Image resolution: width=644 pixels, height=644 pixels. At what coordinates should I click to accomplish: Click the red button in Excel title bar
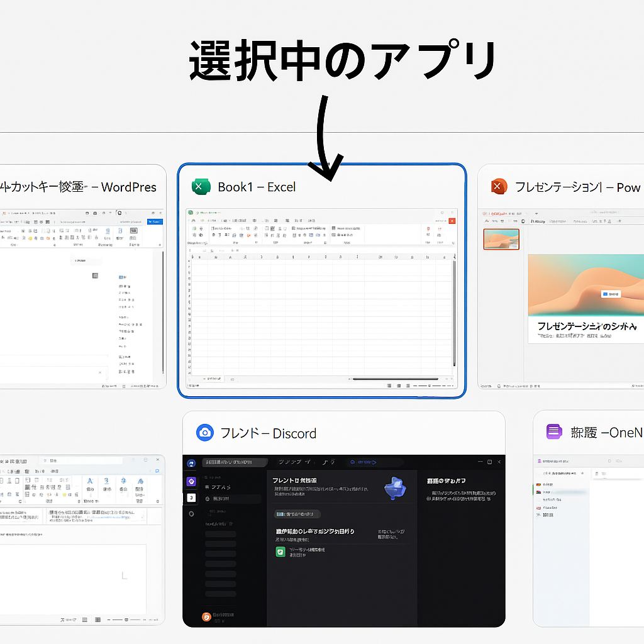click(452, 221)
